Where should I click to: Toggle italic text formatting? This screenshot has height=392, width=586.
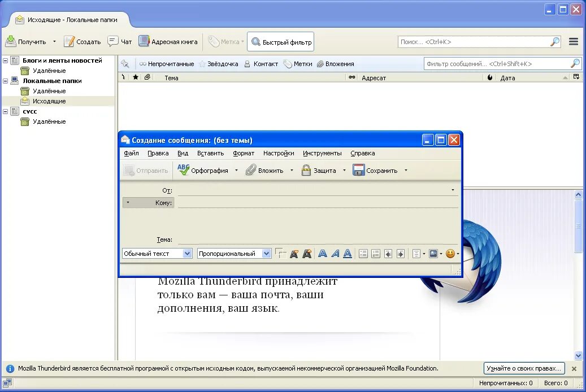[x=335, y=254]
